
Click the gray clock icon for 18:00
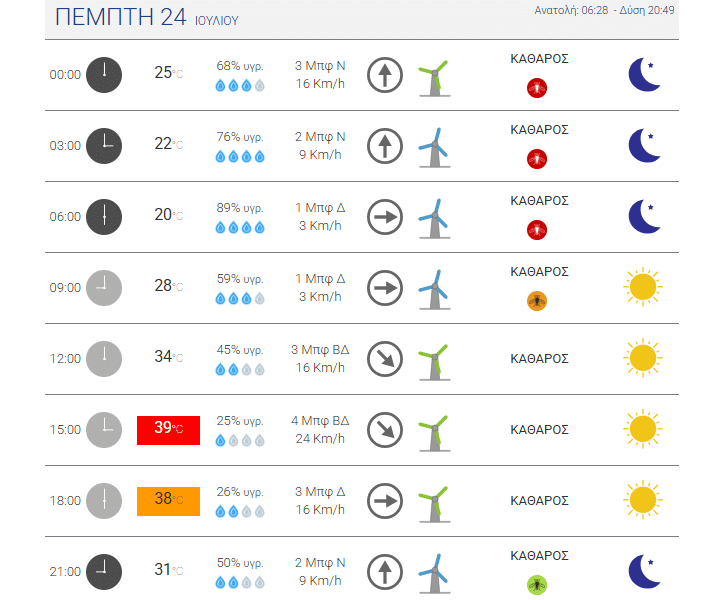[x=104, y=501]
